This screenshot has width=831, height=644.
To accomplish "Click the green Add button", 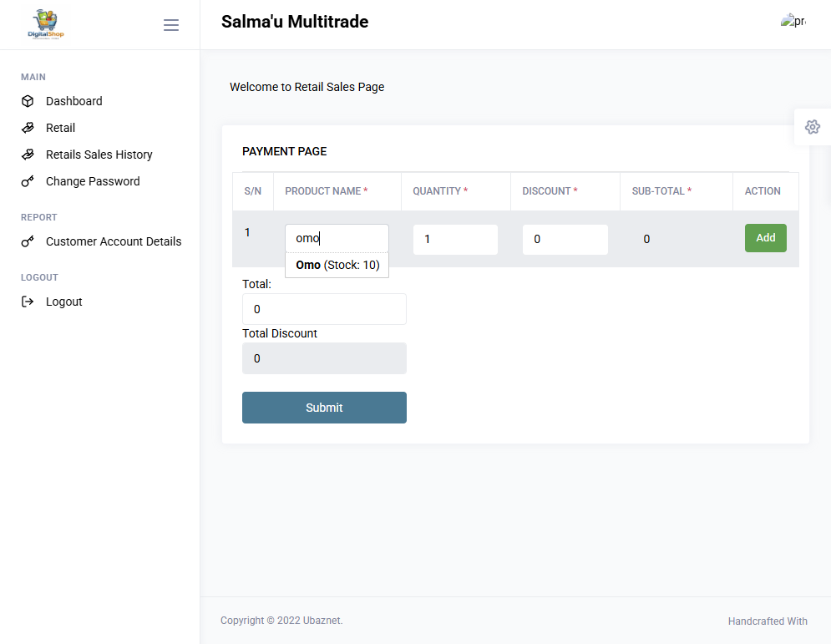I will pos(765,238).
